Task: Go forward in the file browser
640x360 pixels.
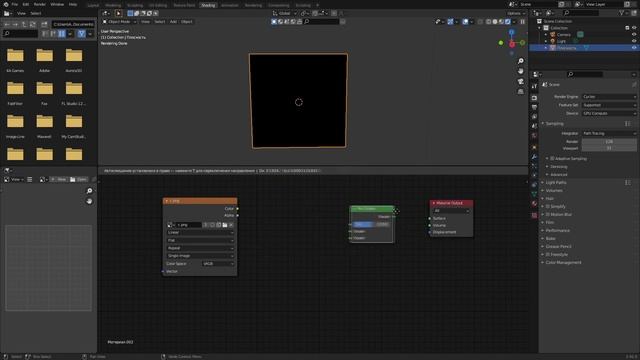Action: pyautogui.click(x=16, y=24)
